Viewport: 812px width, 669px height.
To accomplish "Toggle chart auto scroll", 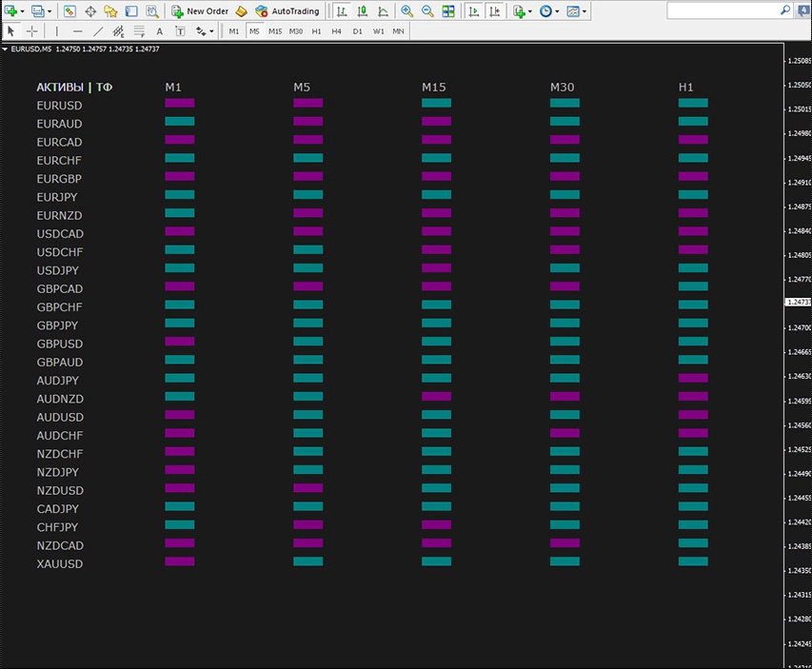I will pyautogui.click(x=473, y=11).
